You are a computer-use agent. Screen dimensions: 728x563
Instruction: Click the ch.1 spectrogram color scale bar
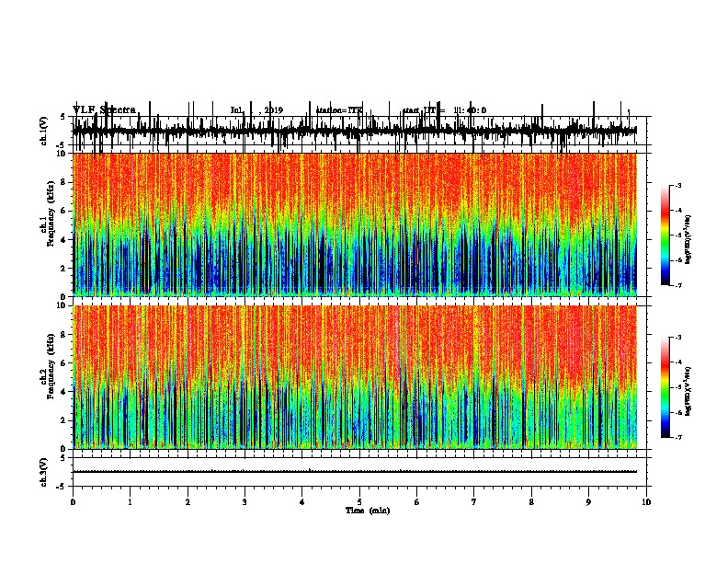tap(665, 236)
